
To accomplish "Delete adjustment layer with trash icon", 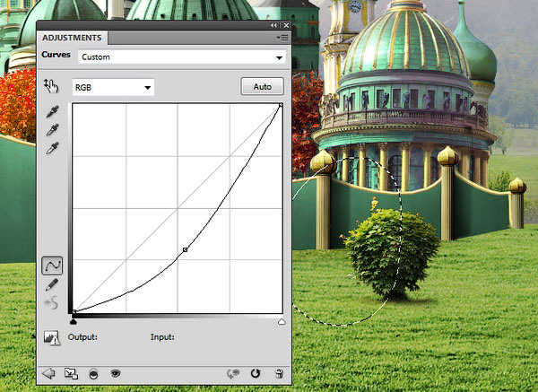I will (x=279, y=373).
